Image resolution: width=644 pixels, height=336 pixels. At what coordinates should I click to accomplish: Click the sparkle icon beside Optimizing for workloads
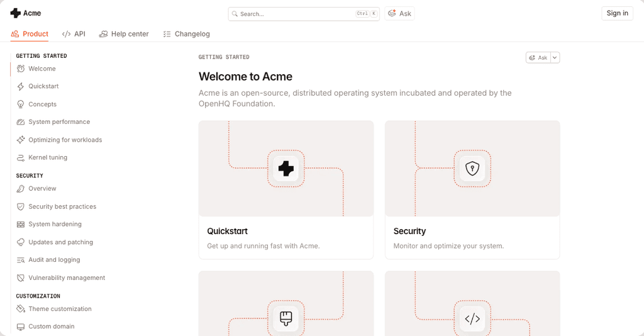(x=21, y=140)
